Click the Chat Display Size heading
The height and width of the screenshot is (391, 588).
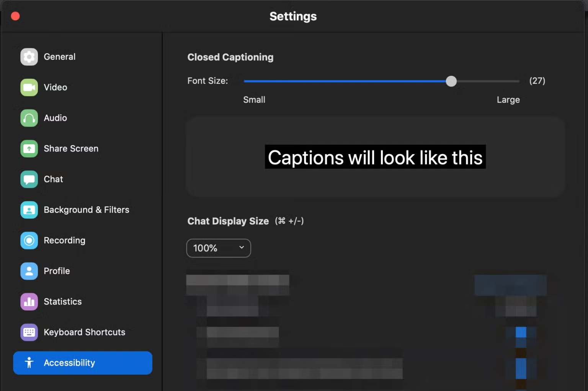[228, 221]
